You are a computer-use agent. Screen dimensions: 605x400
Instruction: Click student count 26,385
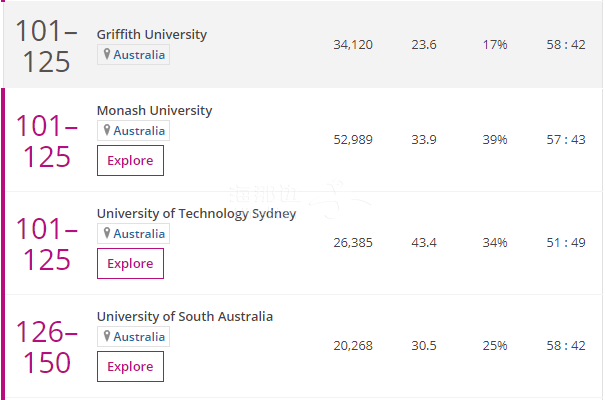(353, 243)
